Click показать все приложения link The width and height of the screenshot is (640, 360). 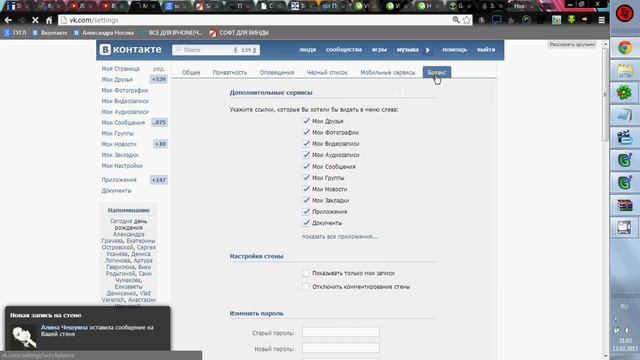pyautogui.click(x=340, y=236)
